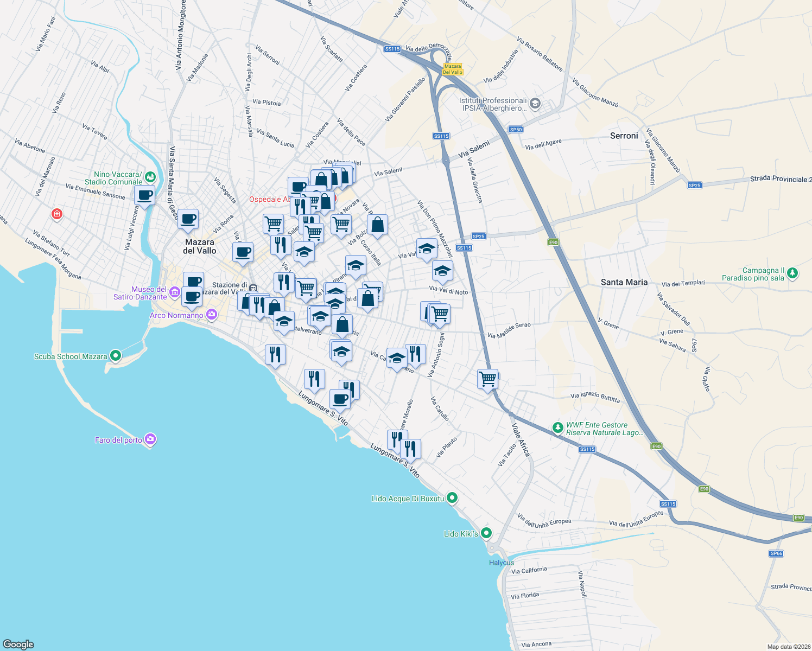The image size is (812, 651).
Task: Open the lone shopping cart marker near Via Roma
Action: (273, 224)
